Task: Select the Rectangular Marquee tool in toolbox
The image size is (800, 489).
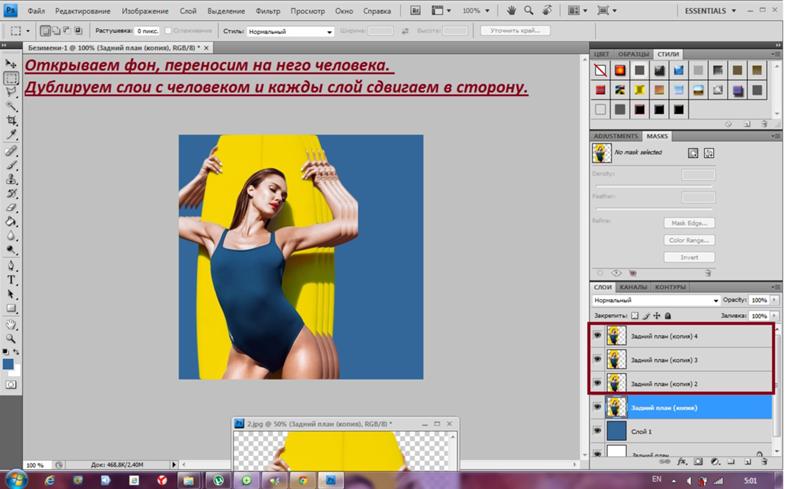Action: click(11, 78)
